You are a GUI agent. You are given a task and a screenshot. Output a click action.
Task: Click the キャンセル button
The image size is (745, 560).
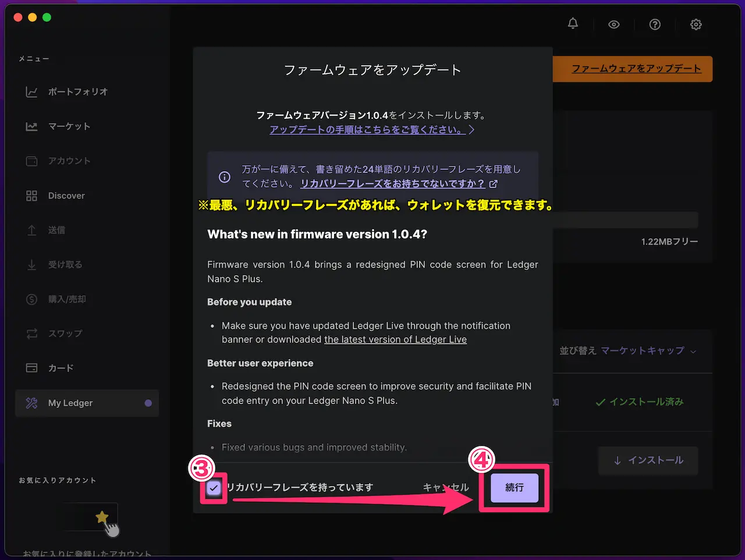point(446,487)
